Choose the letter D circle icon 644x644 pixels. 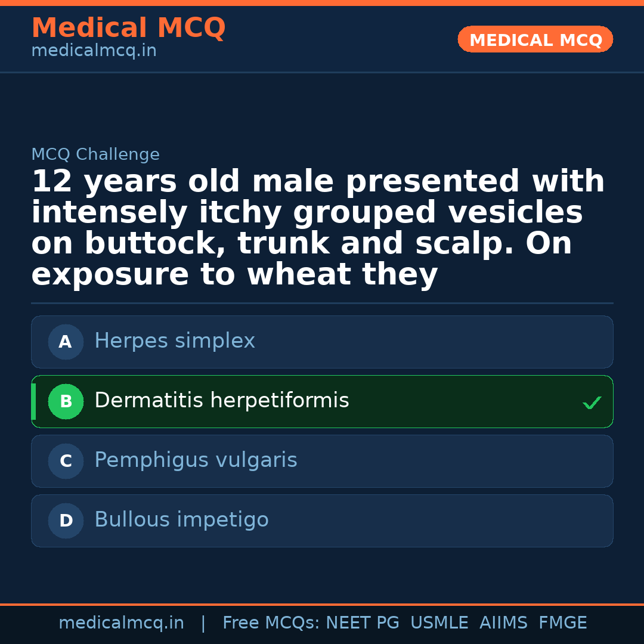pyautogui.click(x=66, y=521)
